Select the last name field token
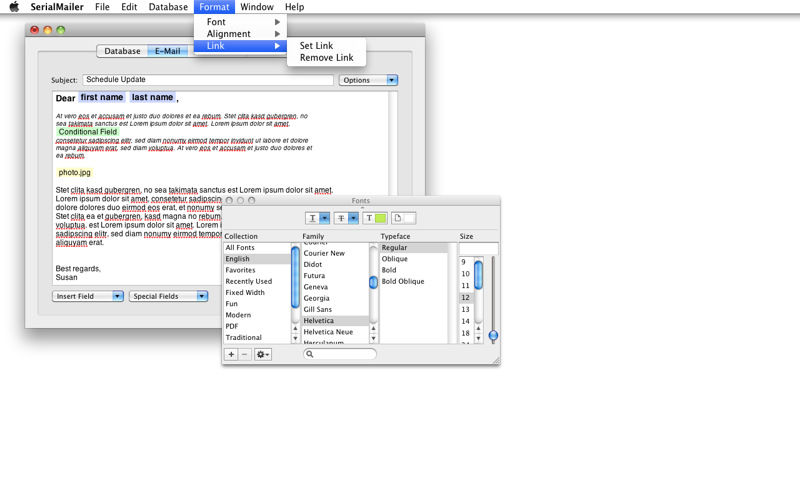 (152, 97)
